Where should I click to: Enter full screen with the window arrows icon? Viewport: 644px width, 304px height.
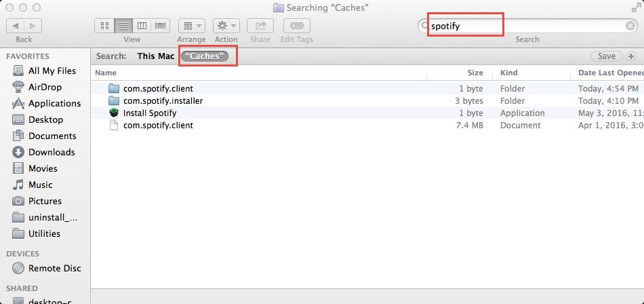click(637, 7)
